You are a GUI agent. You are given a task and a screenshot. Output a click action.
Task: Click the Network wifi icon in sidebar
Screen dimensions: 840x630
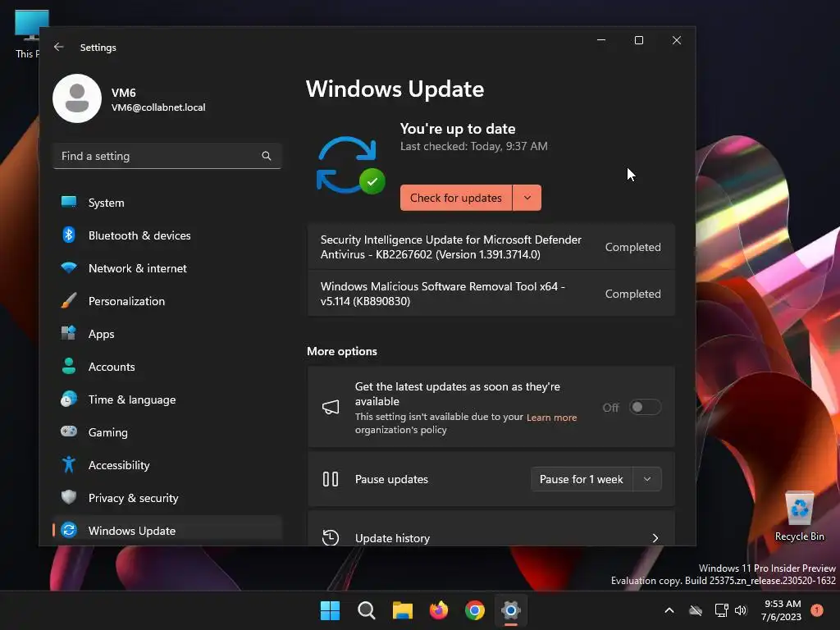(69, 267)
